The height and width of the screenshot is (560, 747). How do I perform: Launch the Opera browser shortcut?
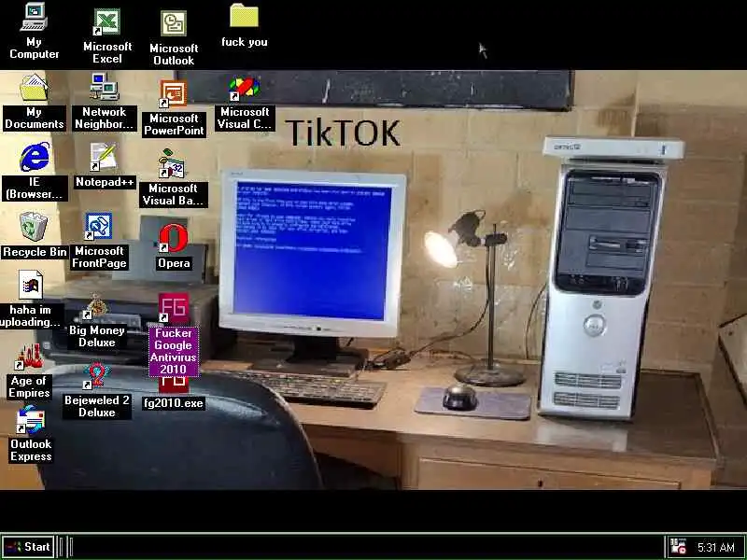pos(174,238)
